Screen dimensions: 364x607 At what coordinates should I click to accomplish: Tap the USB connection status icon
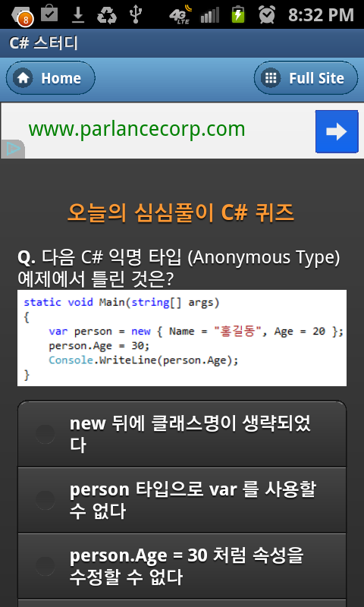tap(136, 14)
